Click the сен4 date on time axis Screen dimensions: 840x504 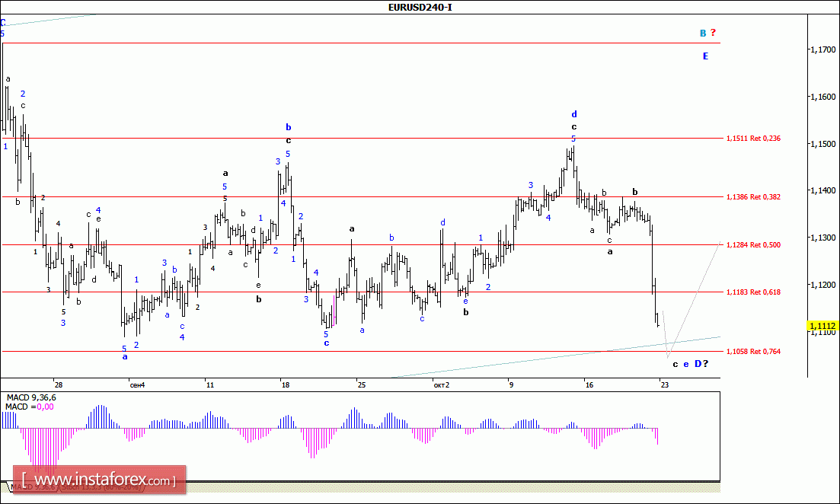[x=137, y=384]
